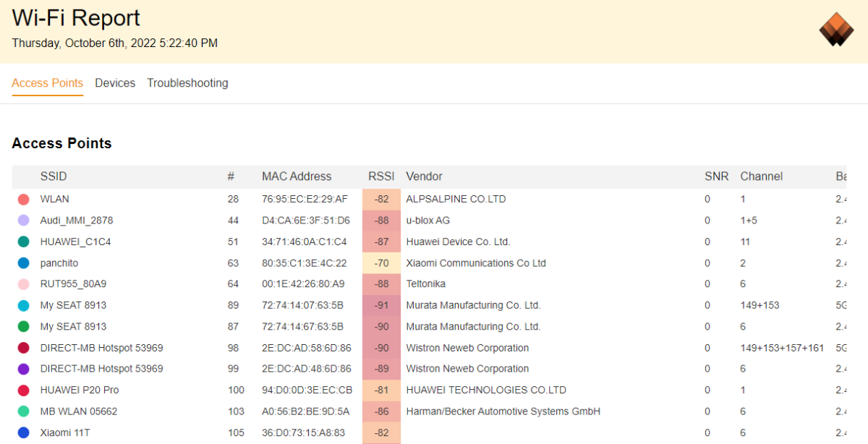
Task: Click the dark red dot beside DIRECT-MB Hotspot 53969
Action: (x=22, y=348)
